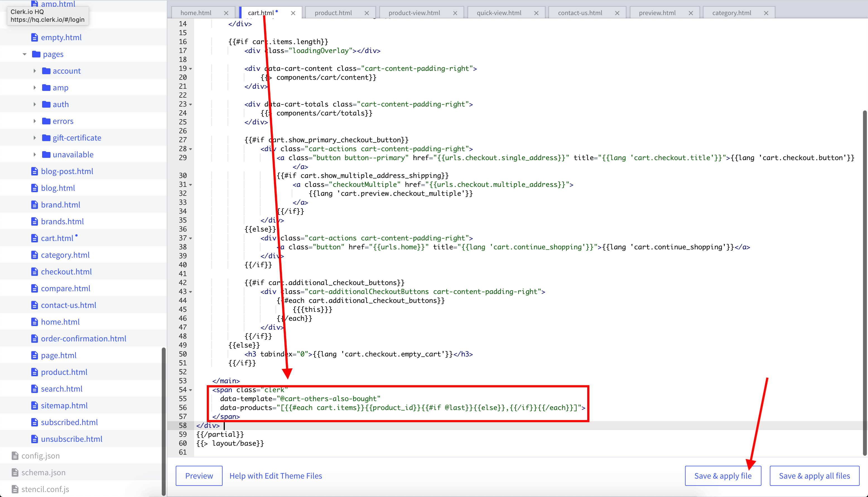Open Help with Edit Theme Files link
Viewport: 868px width, 497px height.
click(x=276, y=476)
